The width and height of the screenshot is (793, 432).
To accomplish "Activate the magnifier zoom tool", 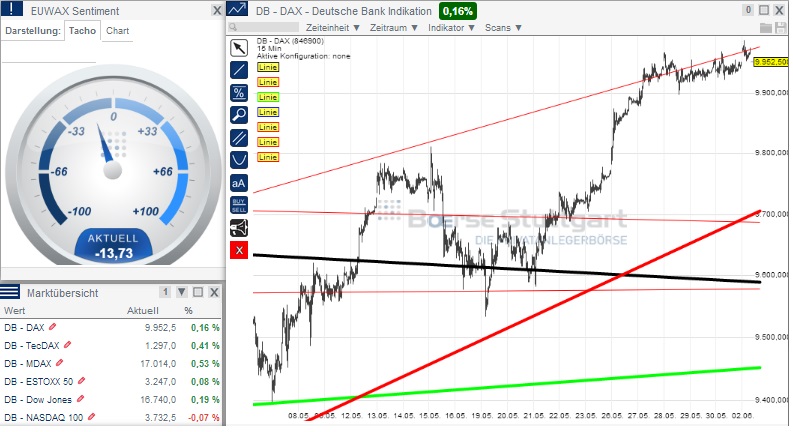I will click(239, 115).
